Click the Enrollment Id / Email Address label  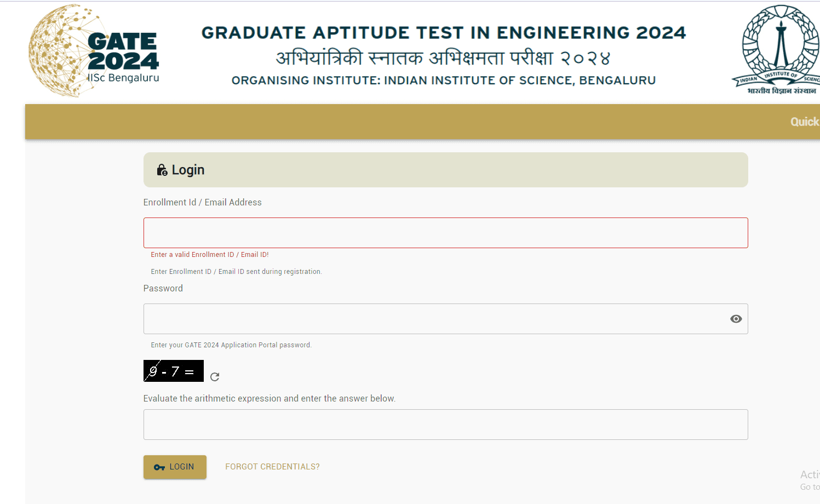point(202,202)
